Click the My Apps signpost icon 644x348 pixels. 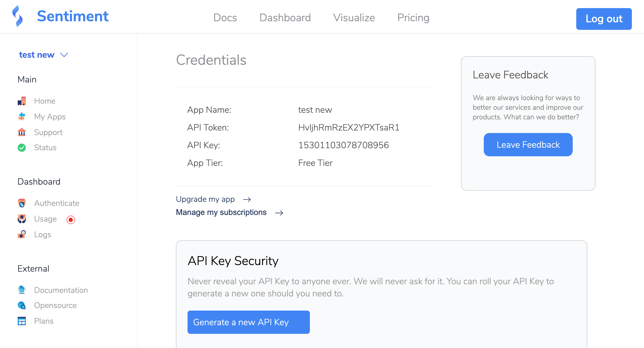pyautogui.click(x=22, y=117)
